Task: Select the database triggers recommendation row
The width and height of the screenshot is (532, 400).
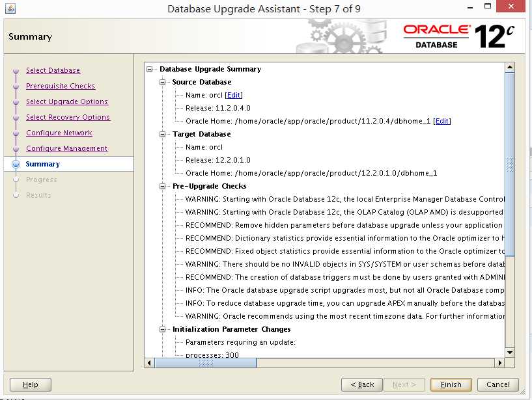Action: (344, 277)
